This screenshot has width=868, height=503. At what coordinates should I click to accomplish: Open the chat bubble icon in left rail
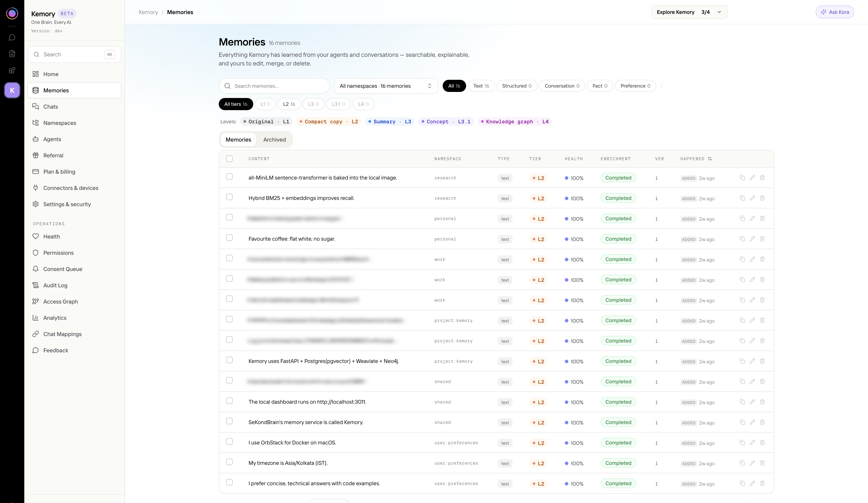(x=12, y=38)
